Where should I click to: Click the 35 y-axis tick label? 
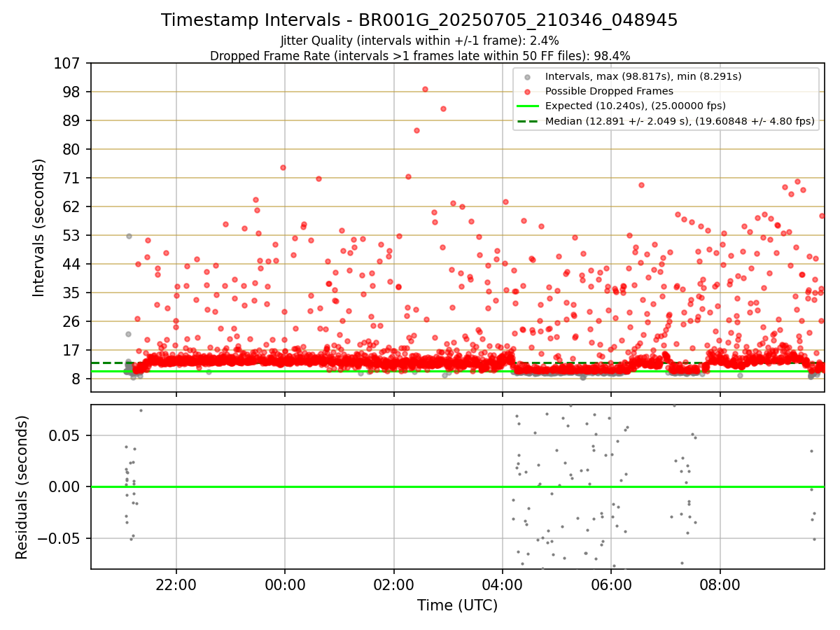(x=73, y=293)
